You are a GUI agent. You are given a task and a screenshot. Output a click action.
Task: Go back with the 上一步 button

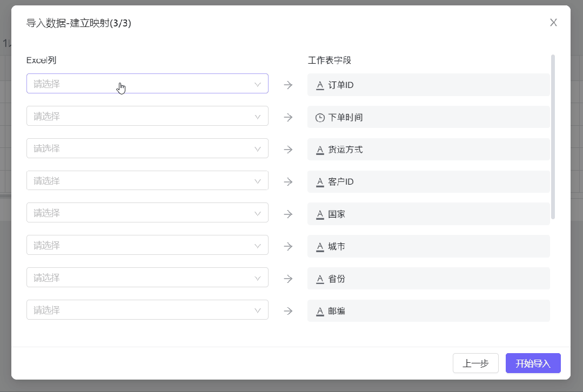tap(475, 363)
